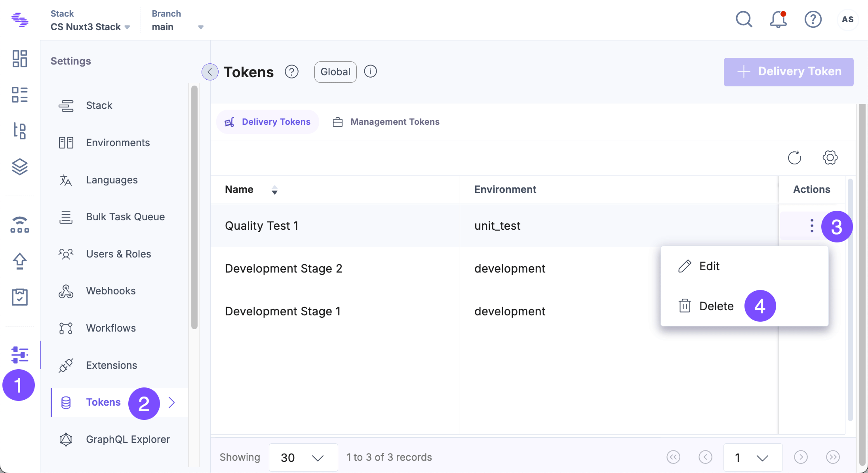Click the Global badge
Image resolution: width=868 pixels, height=473 pixels.
coord(335,72)
